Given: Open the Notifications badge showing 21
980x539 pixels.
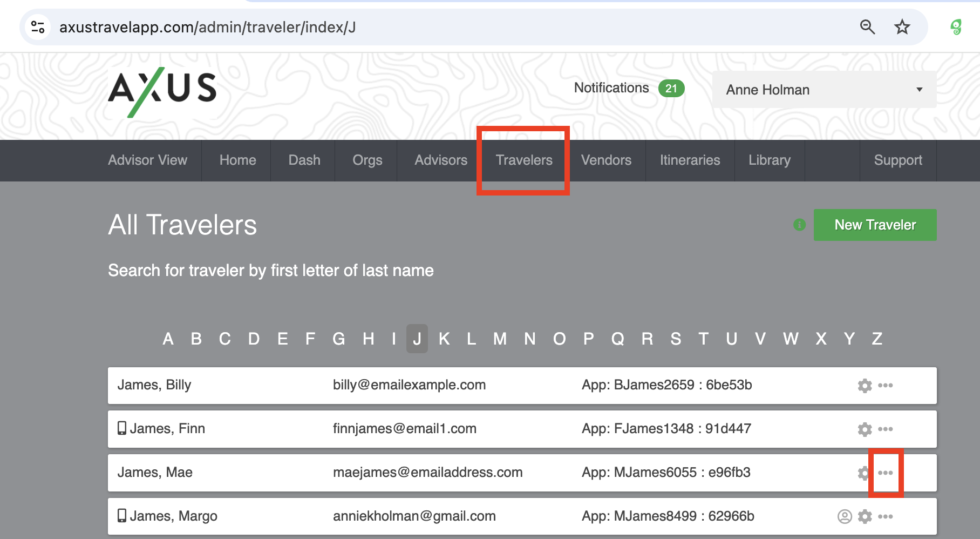Looking at the screenshot, I should (671, 89).
